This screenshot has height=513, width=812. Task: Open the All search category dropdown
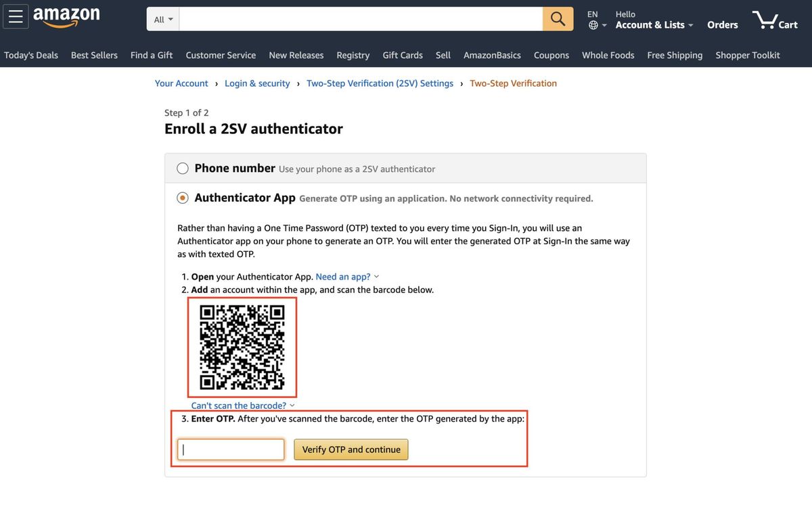click(x=162, y=19)
